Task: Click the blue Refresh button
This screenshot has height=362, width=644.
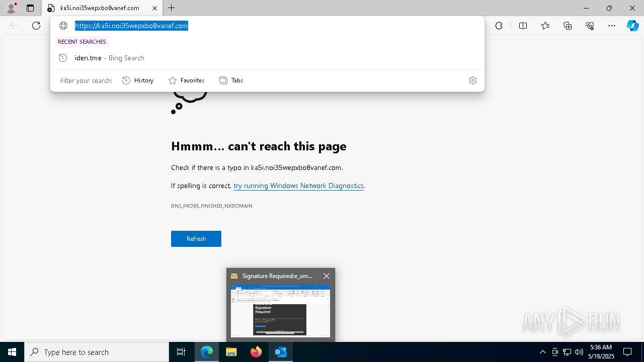Action: point(196,239)
